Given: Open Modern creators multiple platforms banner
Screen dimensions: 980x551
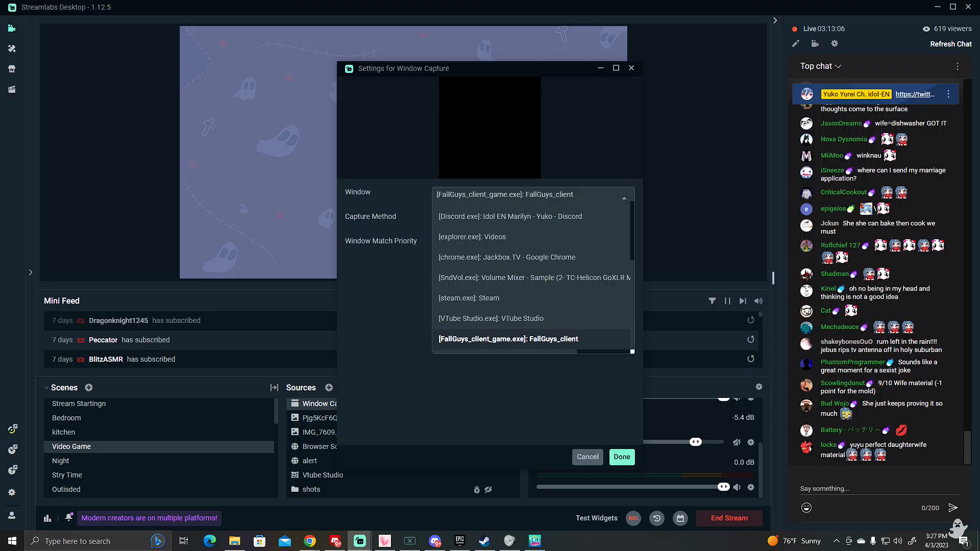Looking at the screenshot, I should [149, 518].
